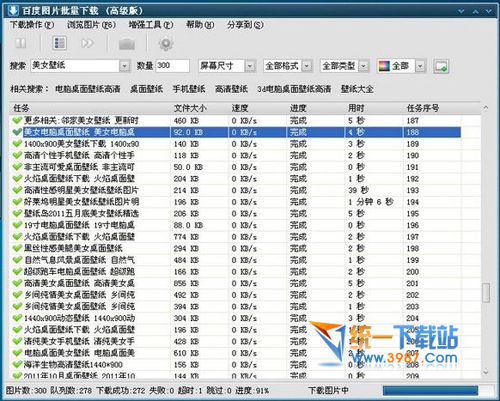Select row 超级跑车电脑桌面壁纸
This screenshot has height=401, width=500.
pos(236,271)
